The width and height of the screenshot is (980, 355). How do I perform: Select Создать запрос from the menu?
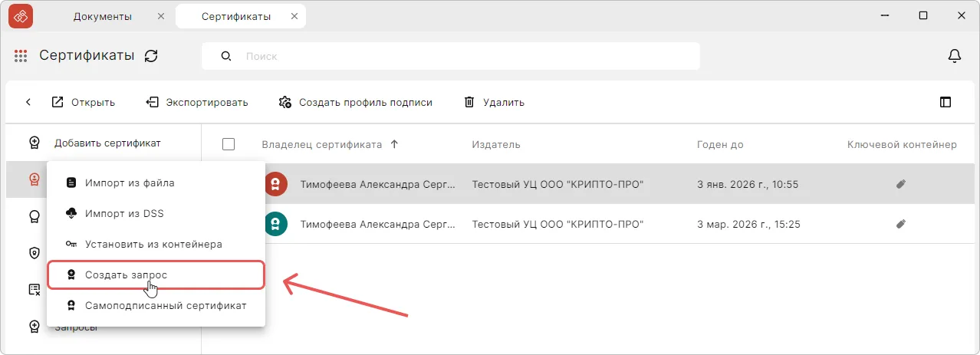pyautogui.click(x=126, y=274)
